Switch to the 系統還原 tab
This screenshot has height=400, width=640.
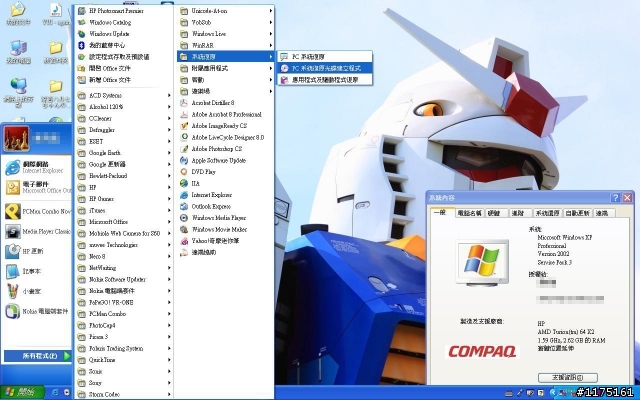coord(548,213)
